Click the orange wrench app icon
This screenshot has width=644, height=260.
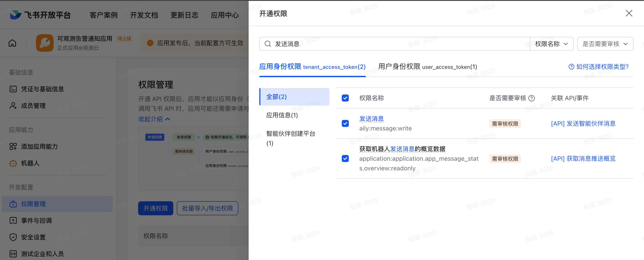click(45, 43)
